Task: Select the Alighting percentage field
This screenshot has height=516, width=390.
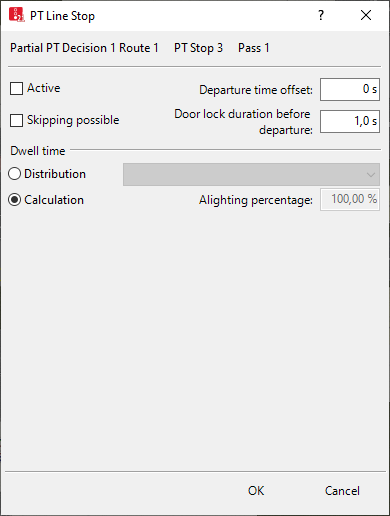Action: click(x=350, y=199)
